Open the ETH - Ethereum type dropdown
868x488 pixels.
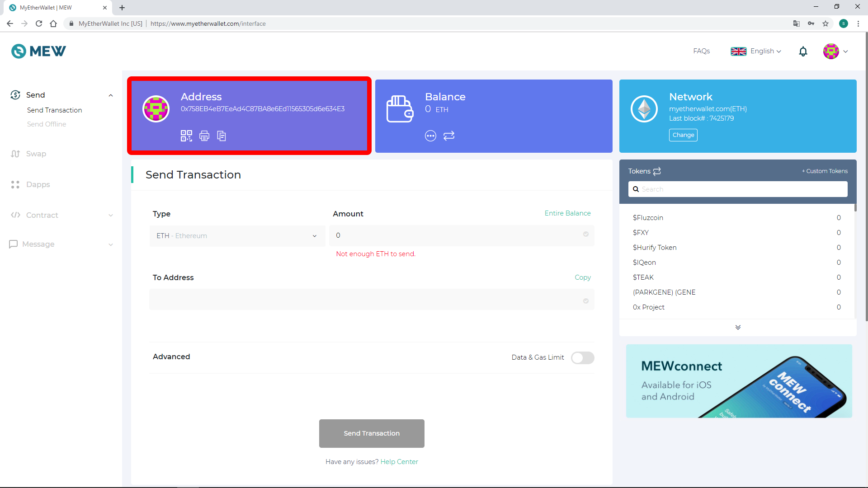(x=237, y=236)
